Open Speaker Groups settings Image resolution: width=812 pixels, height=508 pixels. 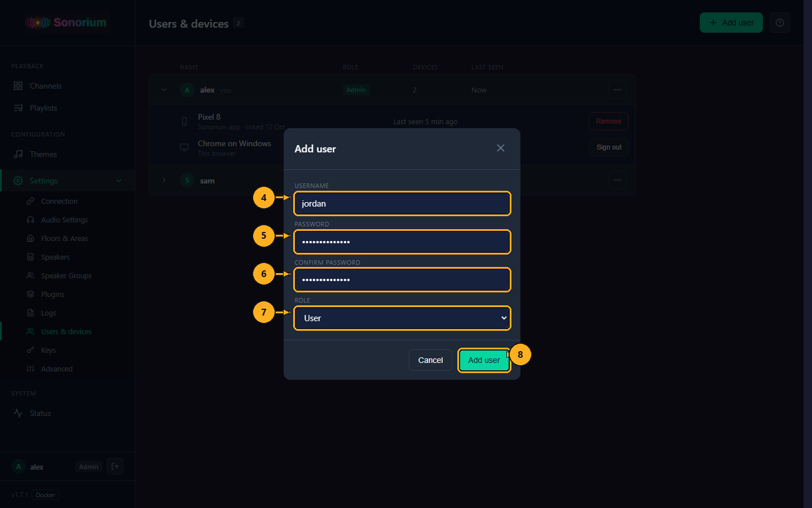coord(67,275)
